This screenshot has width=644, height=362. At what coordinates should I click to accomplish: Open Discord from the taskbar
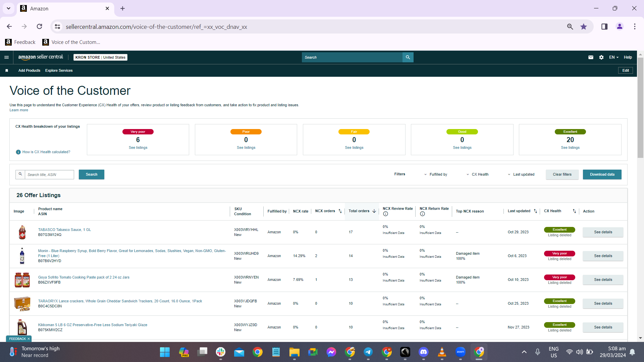424,352
